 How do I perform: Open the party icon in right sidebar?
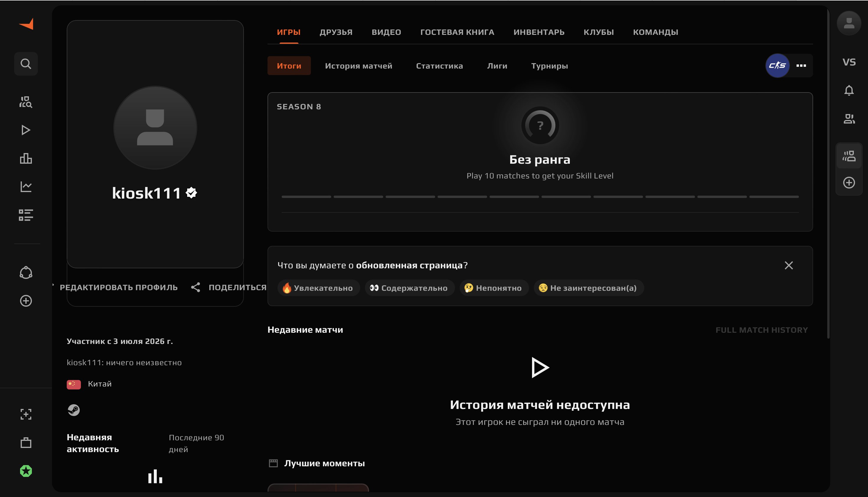click(849, 156)
